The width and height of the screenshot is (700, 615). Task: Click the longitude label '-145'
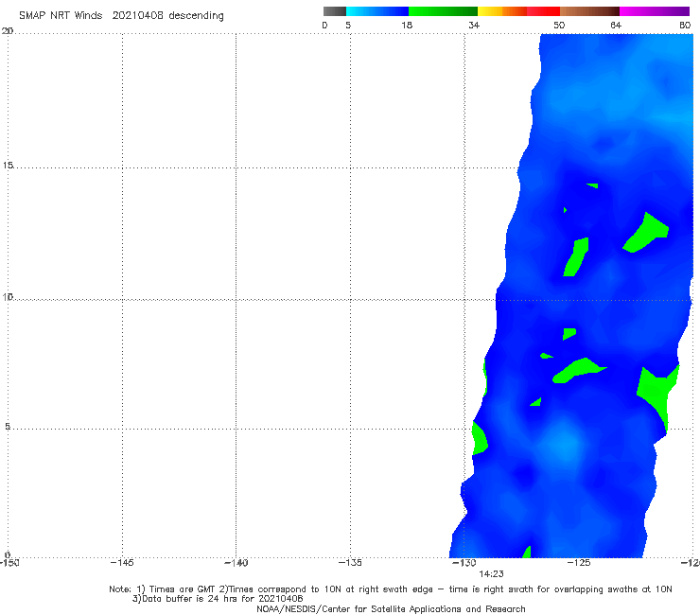(122, 563)
